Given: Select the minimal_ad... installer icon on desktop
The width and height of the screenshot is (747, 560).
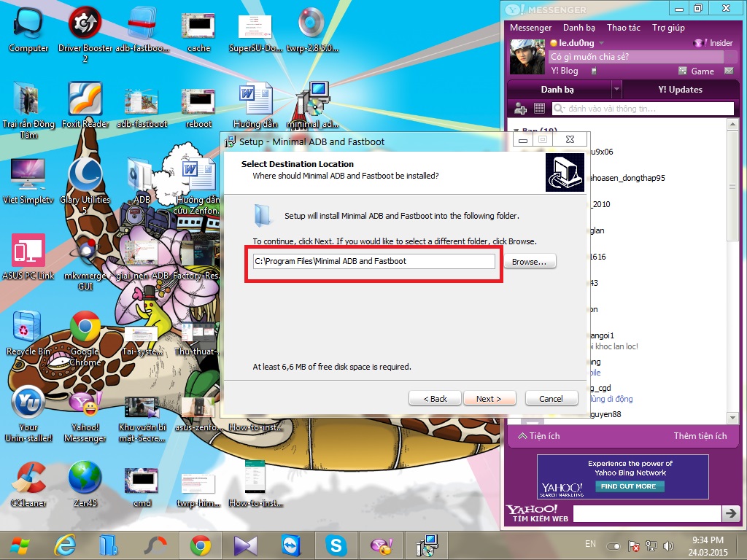Looking at the screenshot, I should click(x=312, y=105).
